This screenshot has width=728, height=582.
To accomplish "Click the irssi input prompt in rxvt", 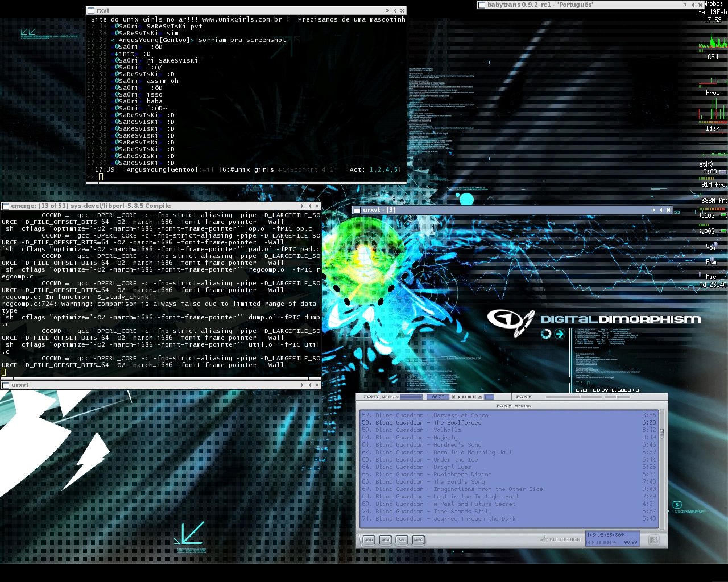I will coord(101,177).
